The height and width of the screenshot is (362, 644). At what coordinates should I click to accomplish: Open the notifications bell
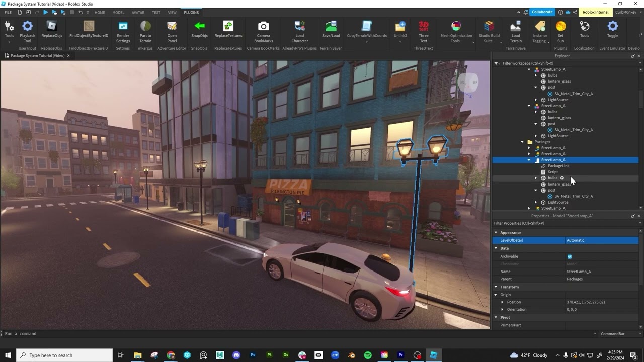[x=525, y=12]
